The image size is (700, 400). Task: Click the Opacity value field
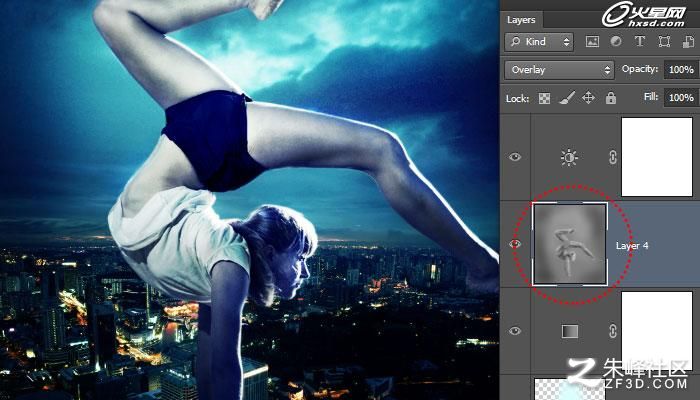pos(682,70)
